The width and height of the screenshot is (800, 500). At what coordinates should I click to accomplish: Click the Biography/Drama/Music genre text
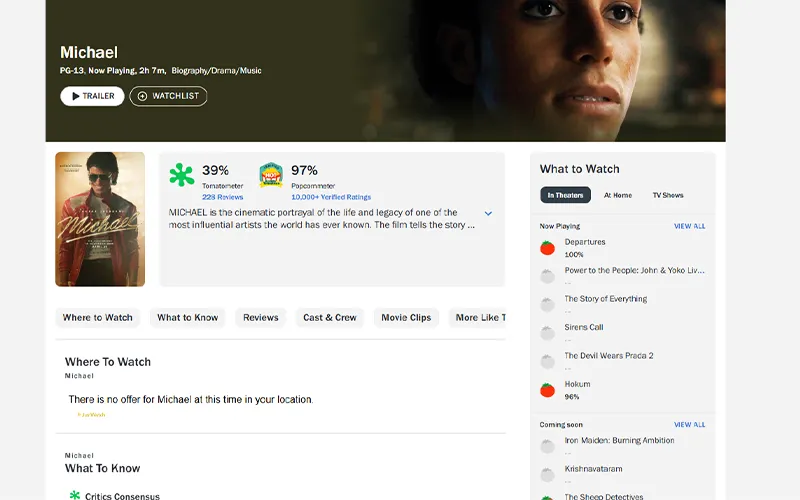tap(216, 71)
